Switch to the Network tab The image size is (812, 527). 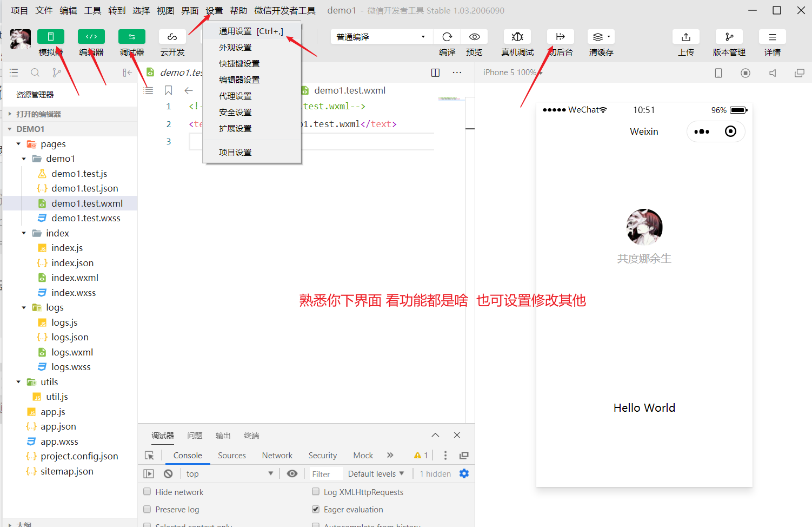(x=277, y=456)
